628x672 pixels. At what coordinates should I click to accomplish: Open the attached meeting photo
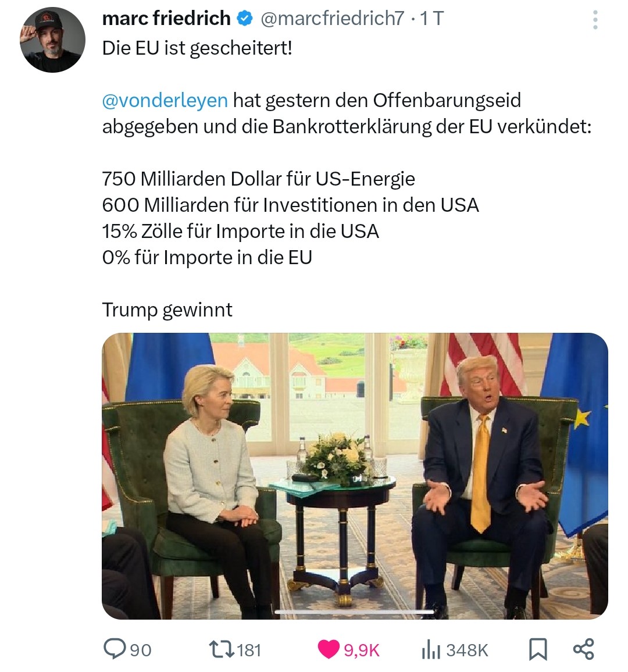[x=355, y=476]
